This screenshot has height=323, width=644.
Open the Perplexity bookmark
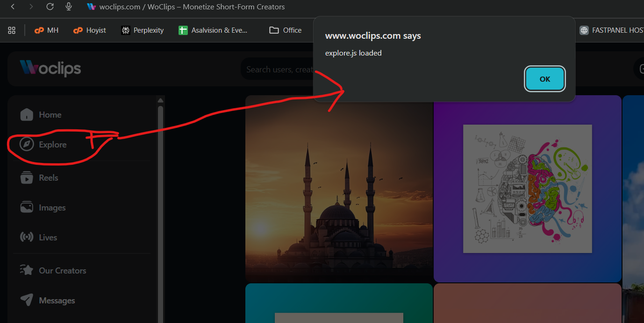point(143,30)
